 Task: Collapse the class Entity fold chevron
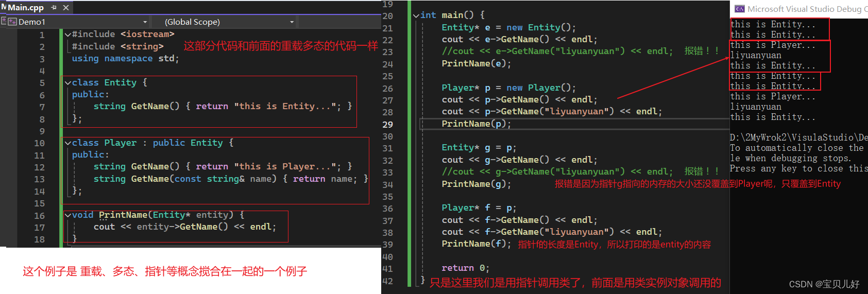coord(67,82)
